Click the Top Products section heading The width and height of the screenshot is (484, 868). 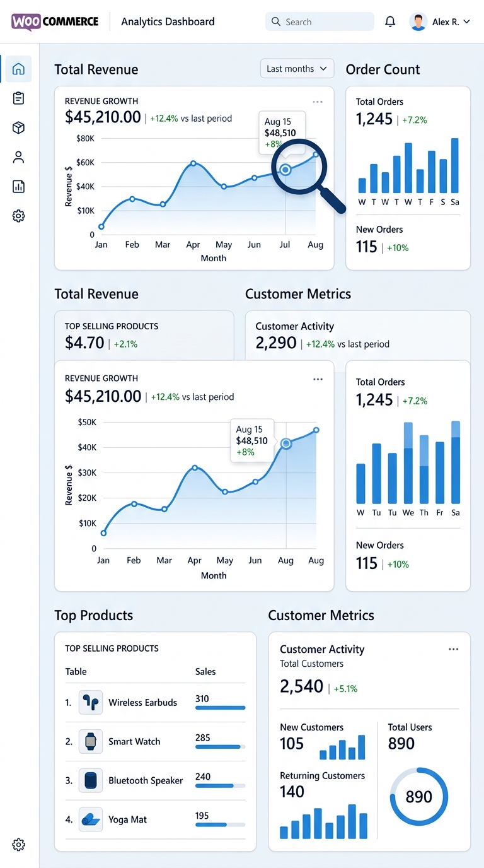click(94, 615)
